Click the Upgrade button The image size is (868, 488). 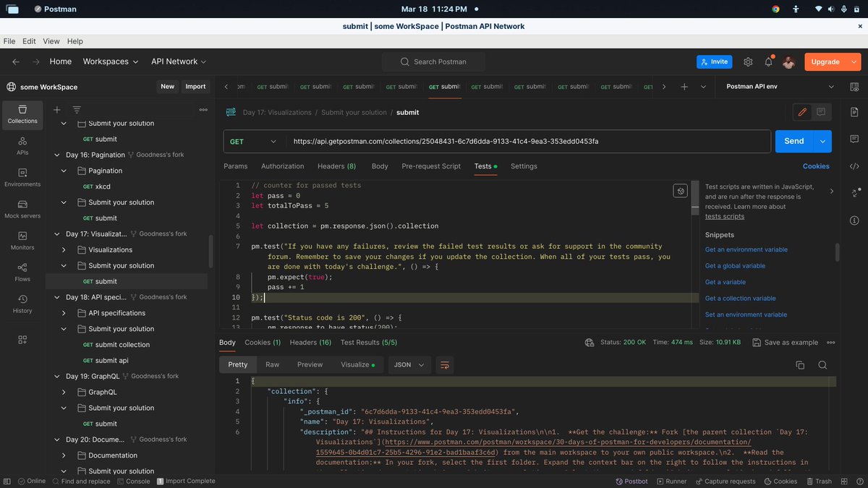point(825,62)
